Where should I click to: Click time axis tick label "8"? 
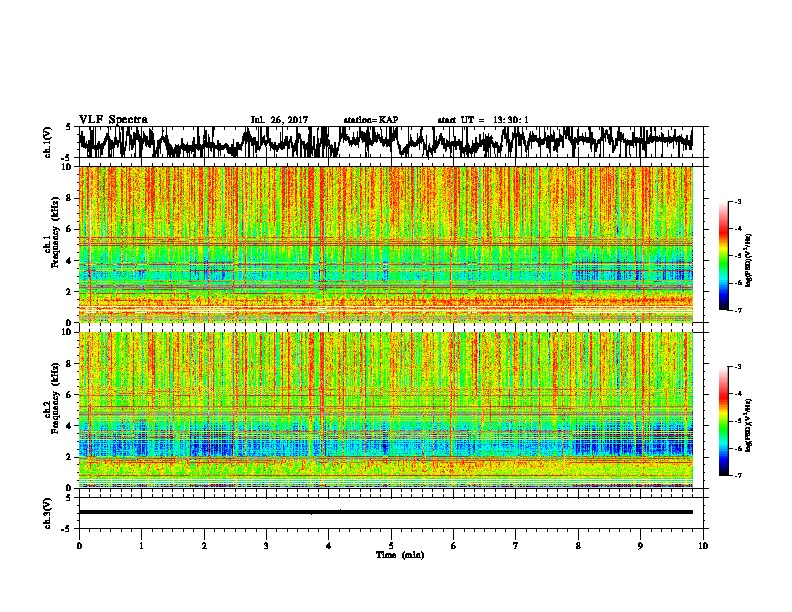(x=578, y=546)
